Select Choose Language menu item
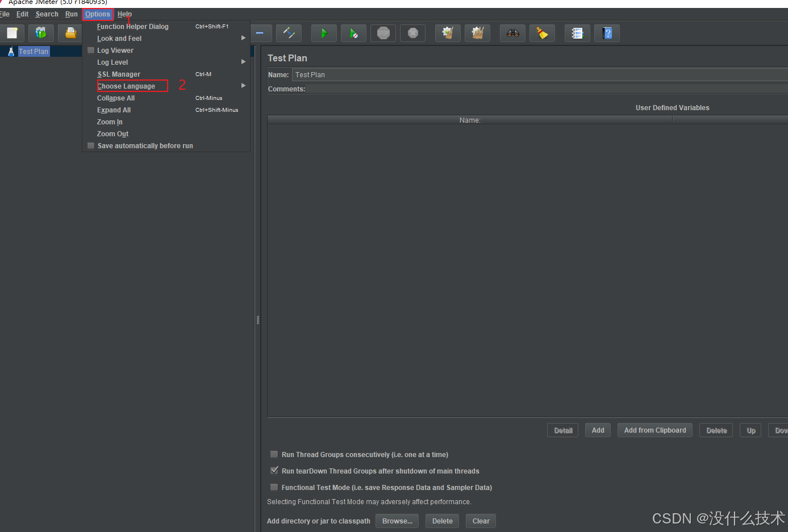 (x=166, y=86)
